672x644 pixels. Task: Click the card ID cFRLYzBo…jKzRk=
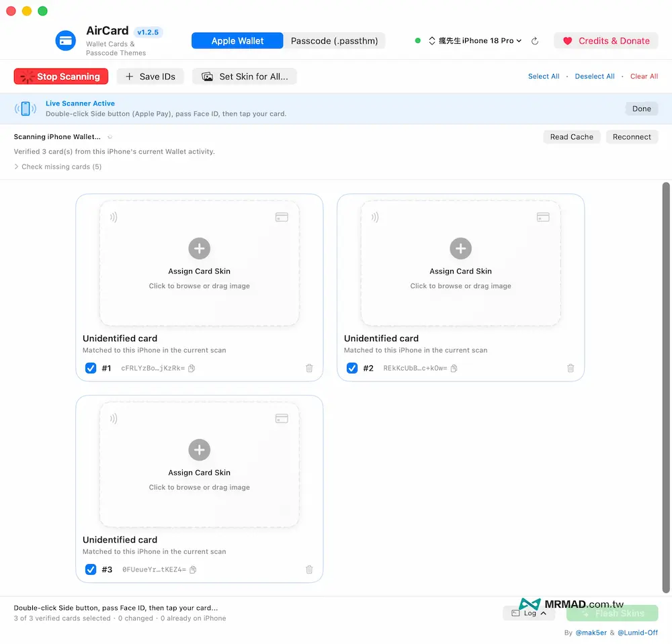tap(153, 368)
